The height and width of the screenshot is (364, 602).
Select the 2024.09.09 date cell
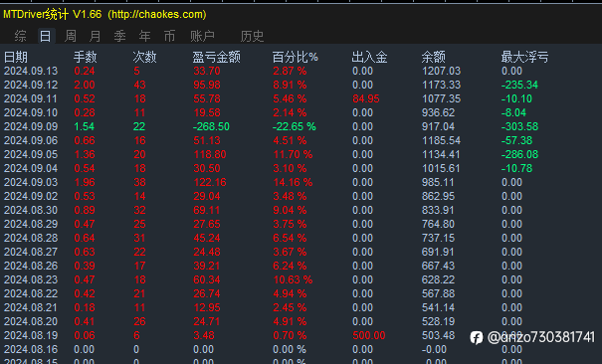[31, 126]
